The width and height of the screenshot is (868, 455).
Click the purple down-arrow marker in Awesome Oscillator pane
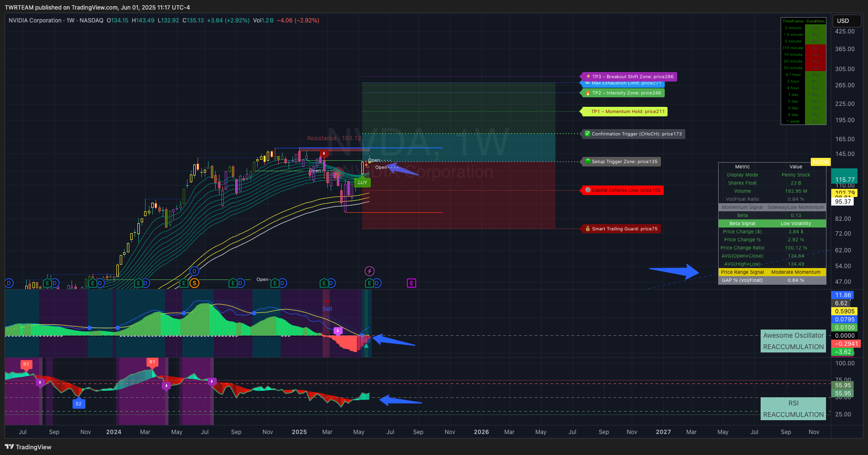click(338, 331)
